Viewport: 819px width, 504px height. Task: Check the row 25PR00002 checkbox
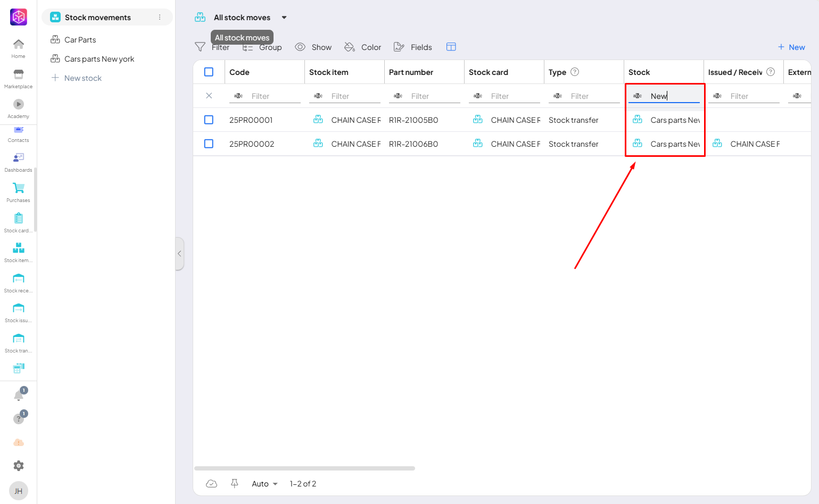point(209,144)
